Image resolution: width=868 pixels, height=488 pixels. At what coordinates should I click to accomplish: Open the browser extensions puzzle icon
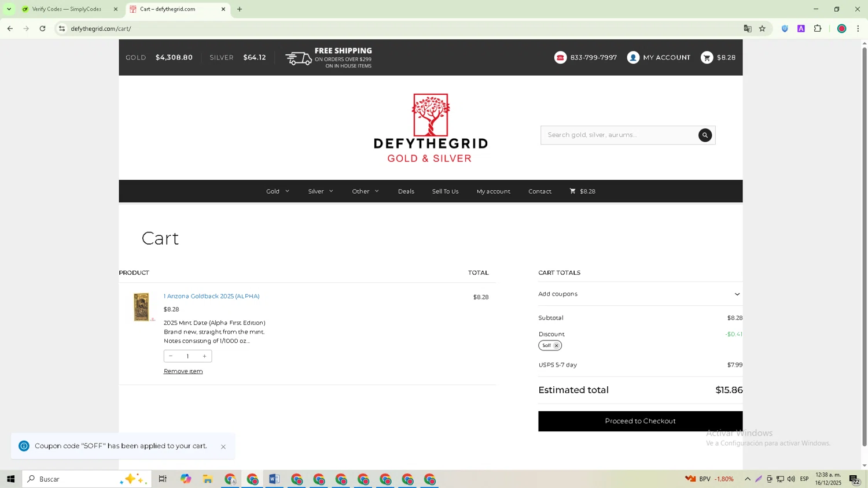coord(818,28)
